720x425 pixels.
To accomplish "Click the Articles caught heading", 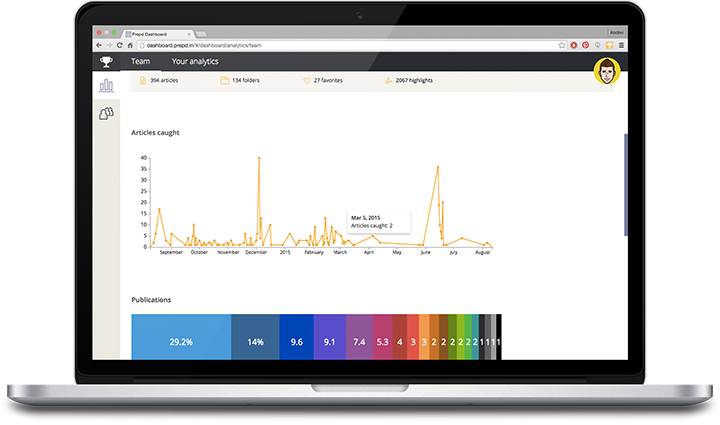I will [155, 133].
